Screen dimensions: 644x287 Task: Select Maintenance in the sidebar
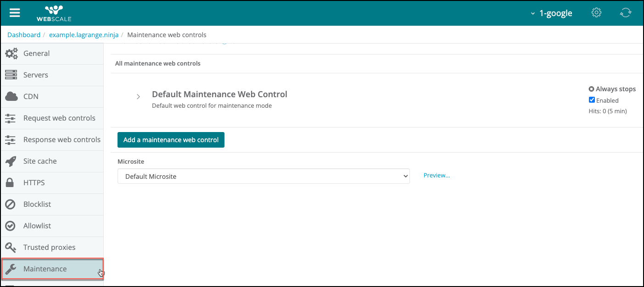45,269
